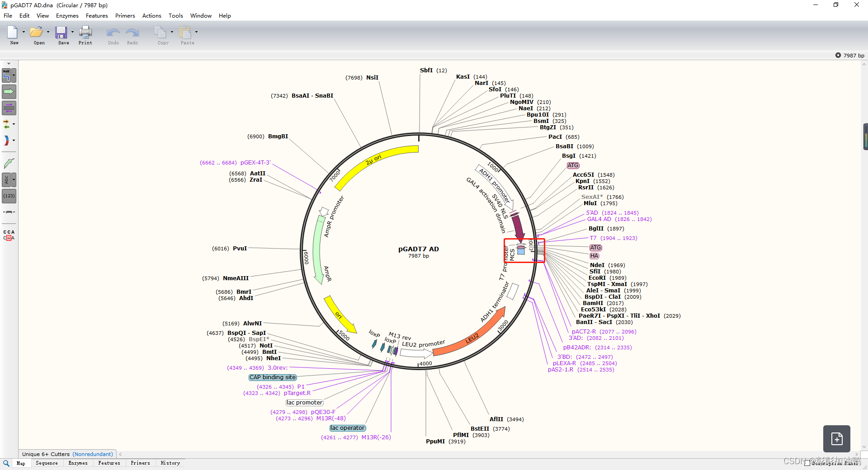Screen dimensions: 868x470
Task: Open the Features menu
Action: pyautogui.click(x=97, y=16)
